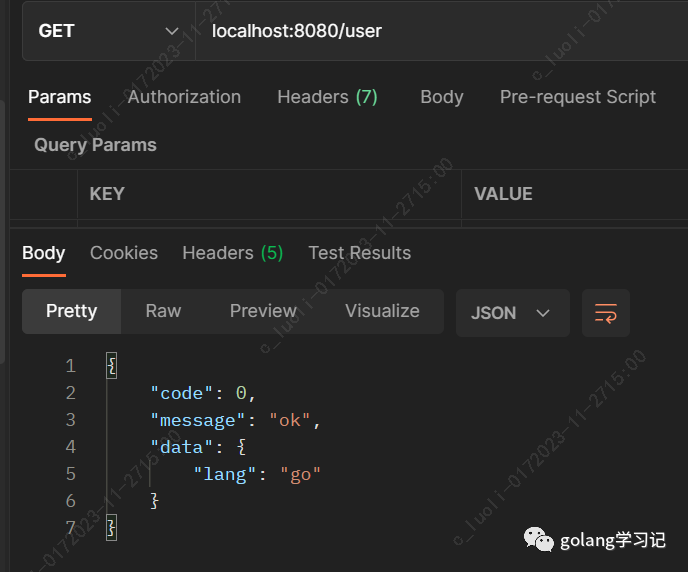Open the request Body tab beside Pre-request Script
The height and width of the screenshot is (572, 688).
441,97
